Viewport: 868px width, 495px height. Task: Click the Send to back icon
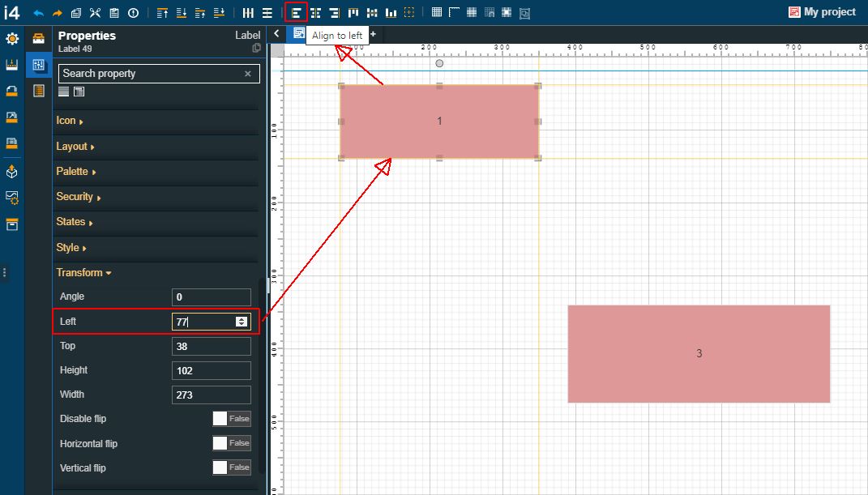(x=181, y=13)
